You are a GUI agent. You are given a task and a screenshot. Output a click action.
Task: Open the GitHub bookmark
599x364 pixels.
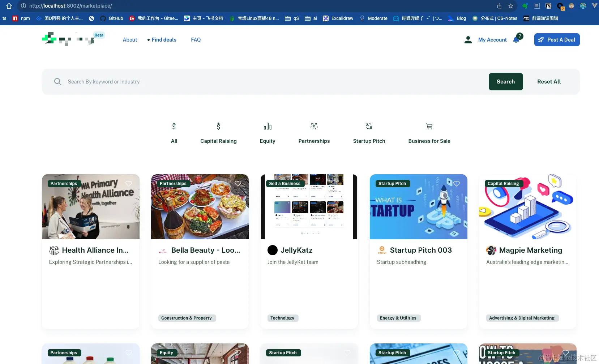[112, 18]
